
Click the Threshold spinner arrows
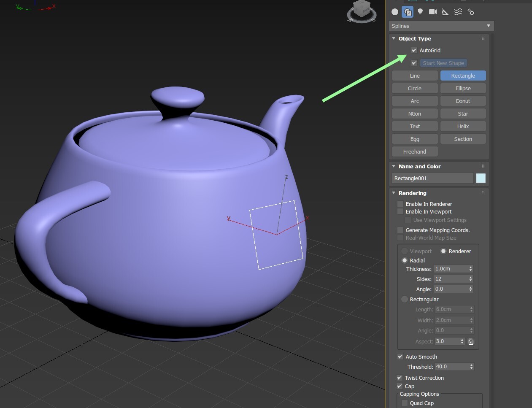coord(472,367)
